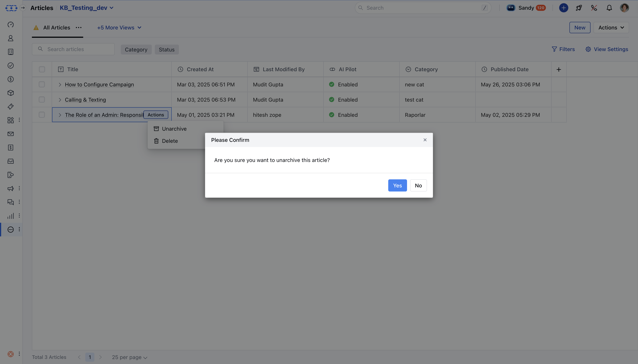
Task: Click the megaphone campaigns sidebar icon
Action: point(10,189)
